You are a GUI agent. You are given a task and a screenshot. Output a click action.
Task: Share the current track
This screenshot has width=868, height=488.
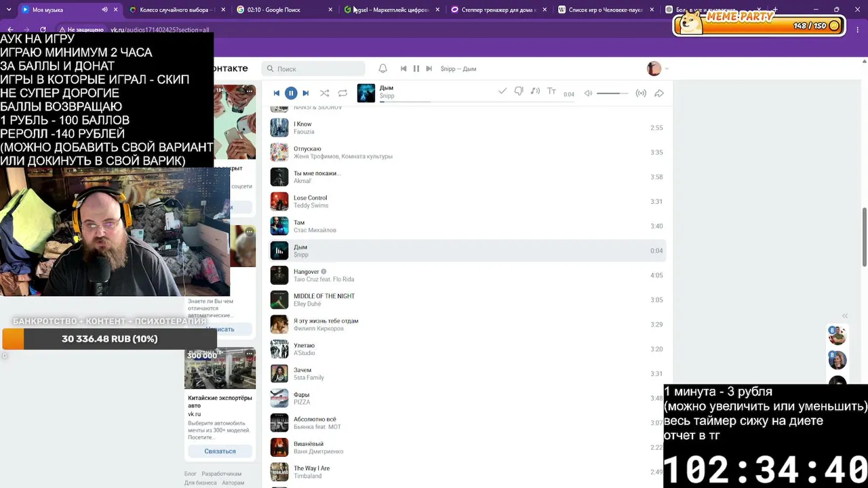659,93
